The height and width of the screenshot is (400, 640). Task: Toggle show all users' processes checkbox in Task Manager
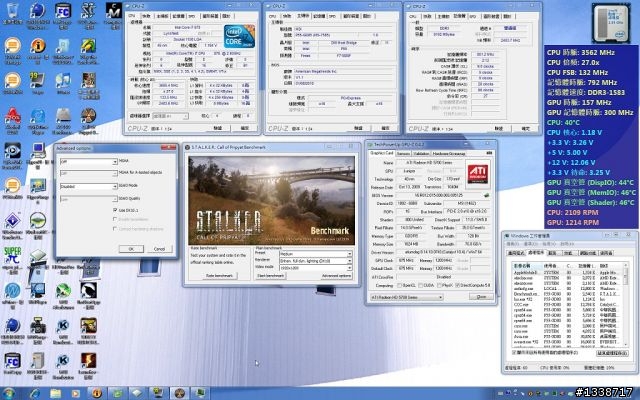click(514, 352)
